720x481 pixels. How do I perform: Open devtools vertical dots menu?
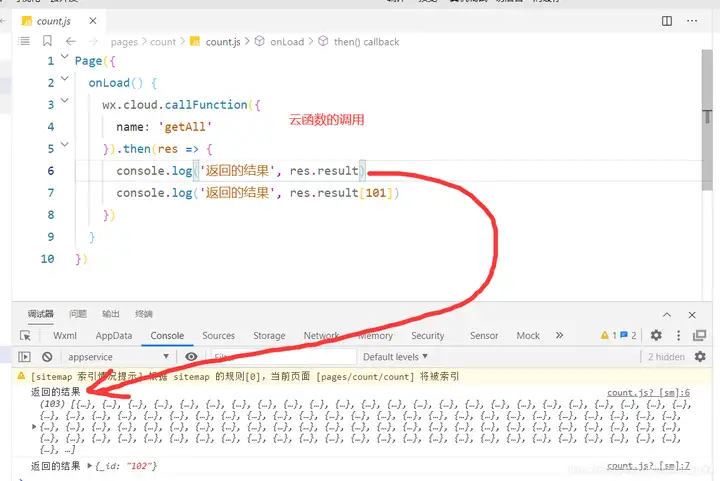pos(678,336)
